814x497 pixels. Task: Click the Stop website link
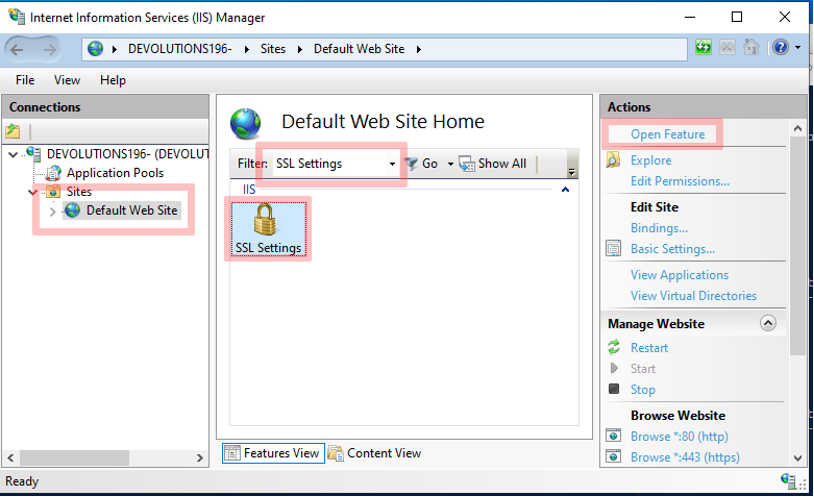643,389
